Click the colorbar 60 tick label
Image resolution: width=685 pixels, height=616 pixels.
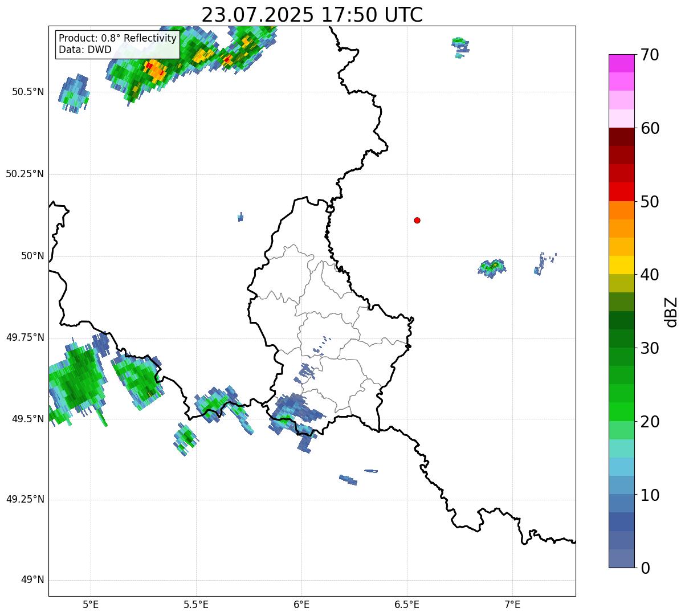(x=650, y=128)
